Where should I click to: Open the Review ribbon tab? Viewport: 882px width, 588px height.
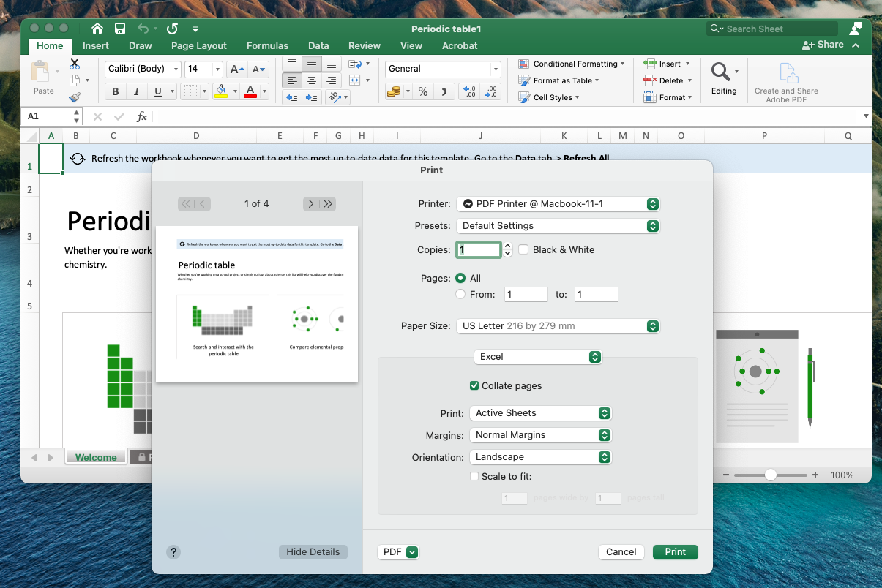(365, 45)
